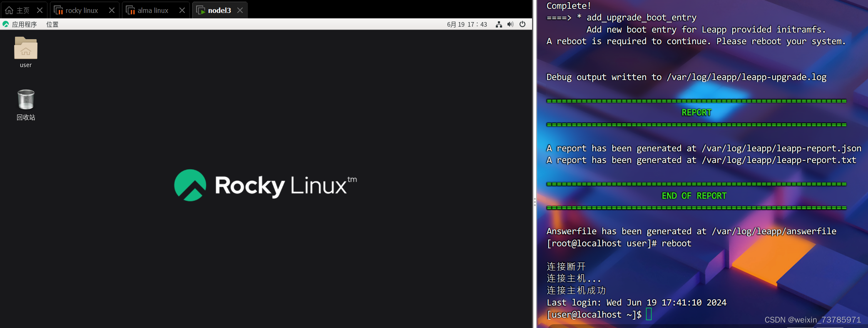Open the user home folder icon
Screen dimensions: 868x328
(x=26, y=48)
